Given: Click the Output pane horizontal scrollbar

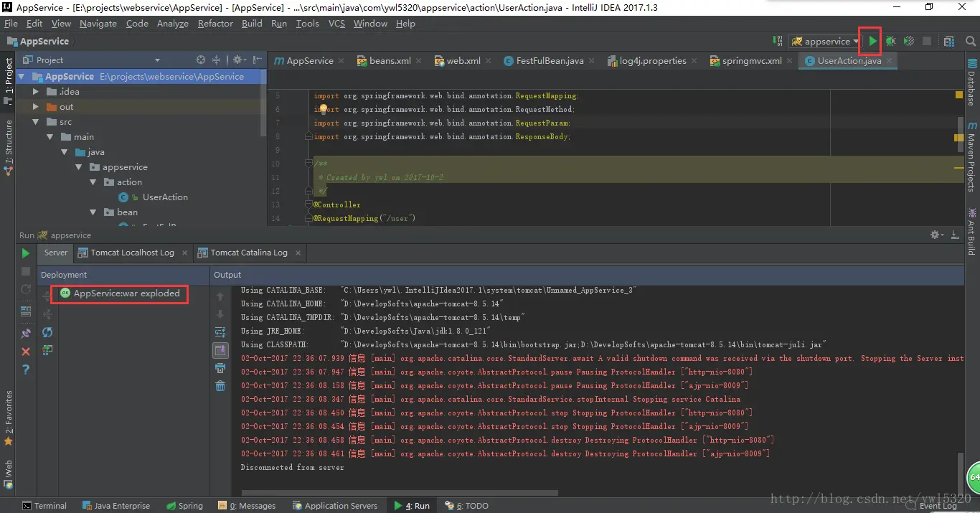Looking at the screenshot, I should [400, 493].
